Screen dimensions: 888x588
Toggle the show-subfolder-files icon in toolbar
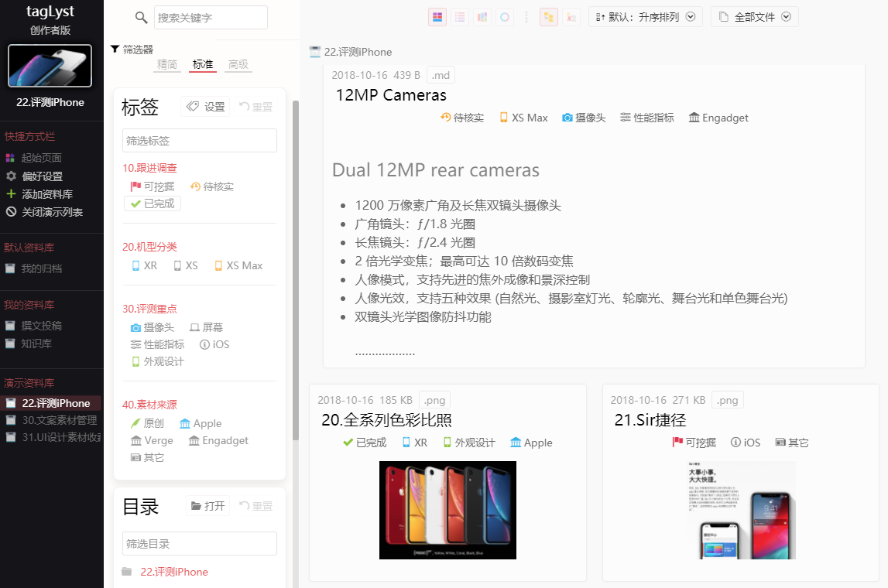548,17
